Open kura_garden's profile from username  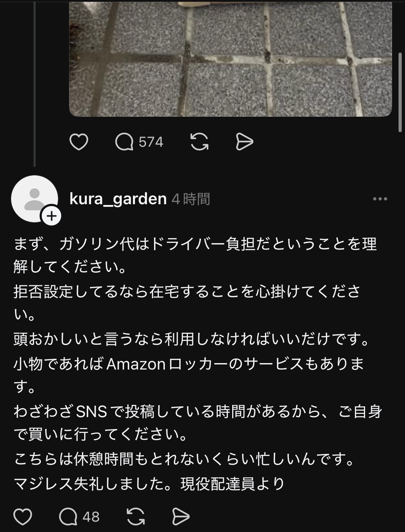click(x=118, y=199)
